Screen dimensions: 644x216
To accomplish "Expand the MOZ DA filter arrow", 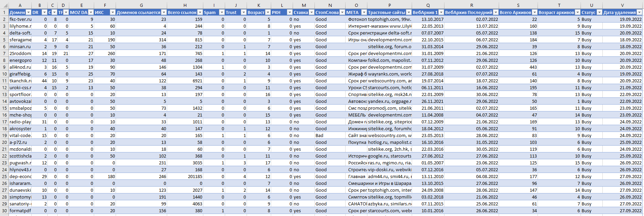I will [90, 12].
